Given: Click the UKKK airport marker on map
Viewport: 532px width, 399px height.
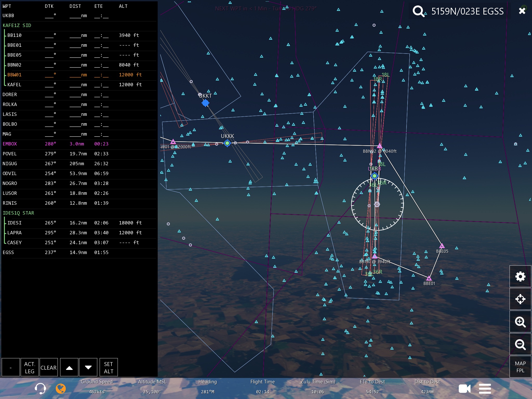Looking at the screenshot, I should pyautogui.click(x=227, y=143).
